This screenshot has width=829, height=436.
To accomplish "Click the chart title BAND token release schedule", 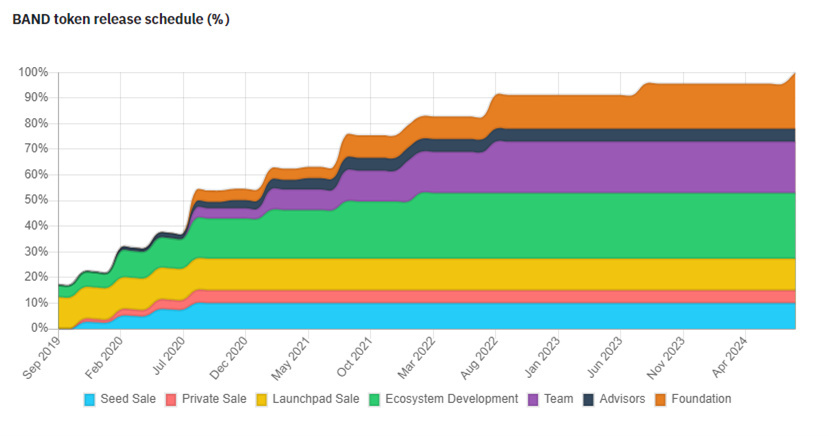I will (x=121, y=20).
